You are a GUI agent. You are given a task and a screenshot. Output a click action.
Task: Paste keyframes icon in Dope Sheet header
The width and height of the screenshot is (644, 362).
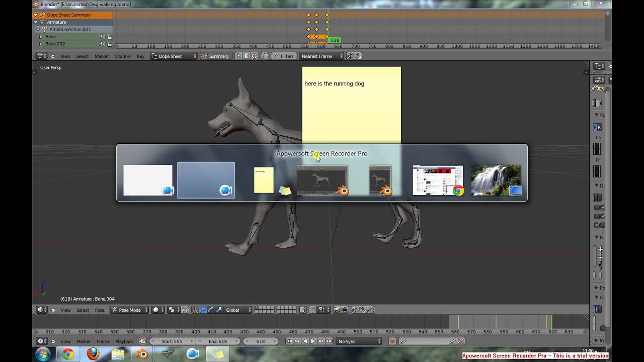point(358,56)
